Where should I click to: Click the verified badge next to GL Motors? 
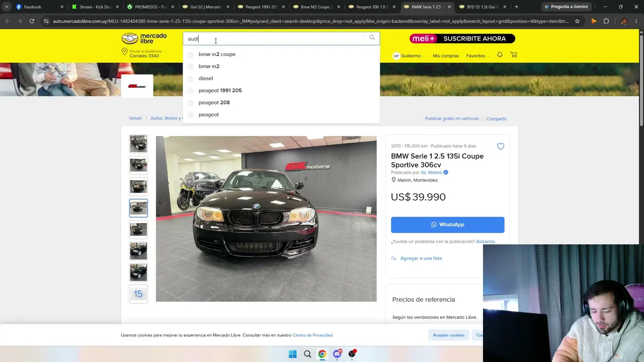446,172
